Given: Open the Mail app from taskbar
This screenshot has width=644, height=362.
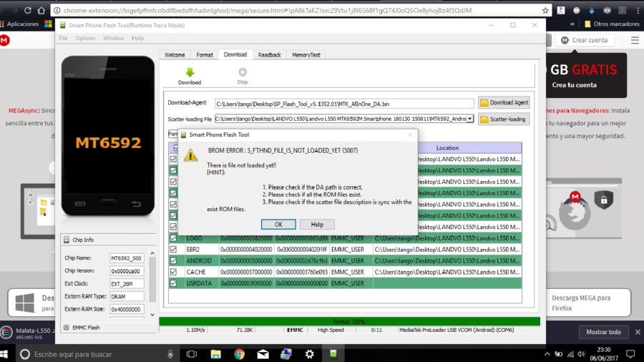Looking at the screenshot, I should coord(263,354).
